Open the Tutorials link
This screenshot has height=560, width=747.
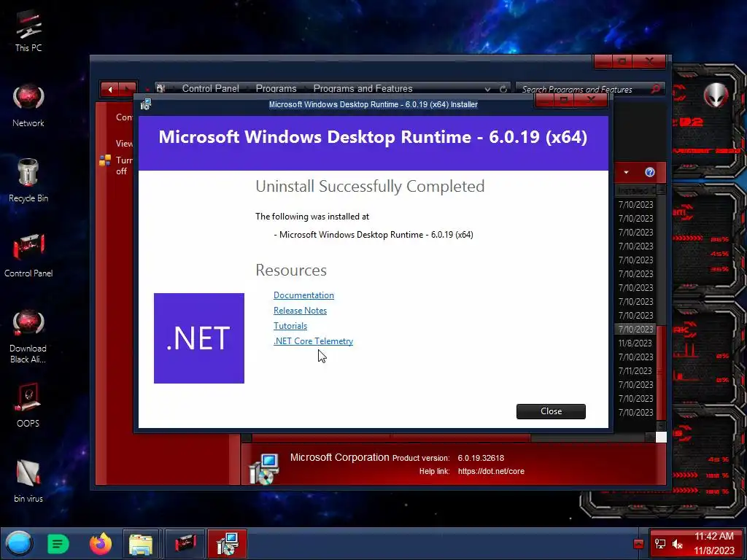pyautogui.click(x=290, y=326)
